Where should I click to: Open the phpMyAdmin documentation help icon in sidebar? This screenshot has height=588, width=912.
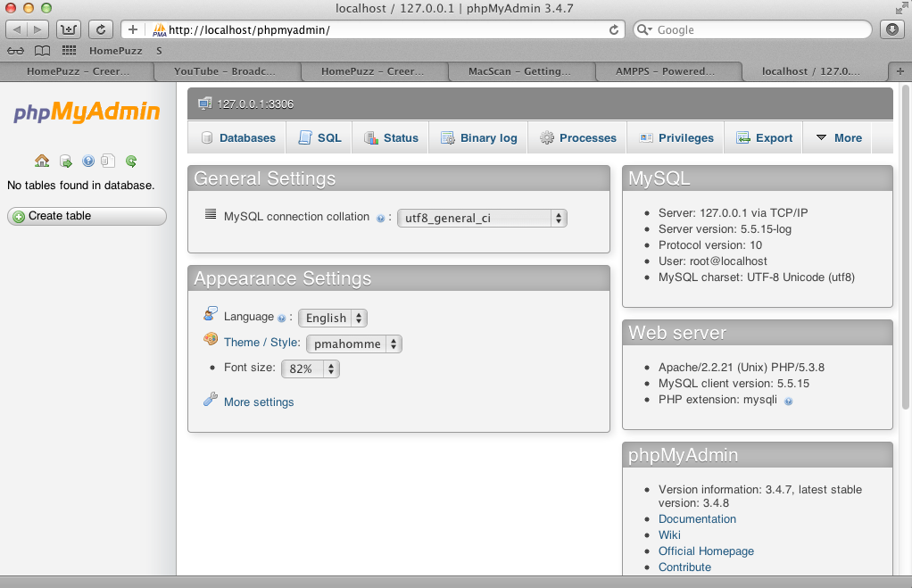pos(87,161)
